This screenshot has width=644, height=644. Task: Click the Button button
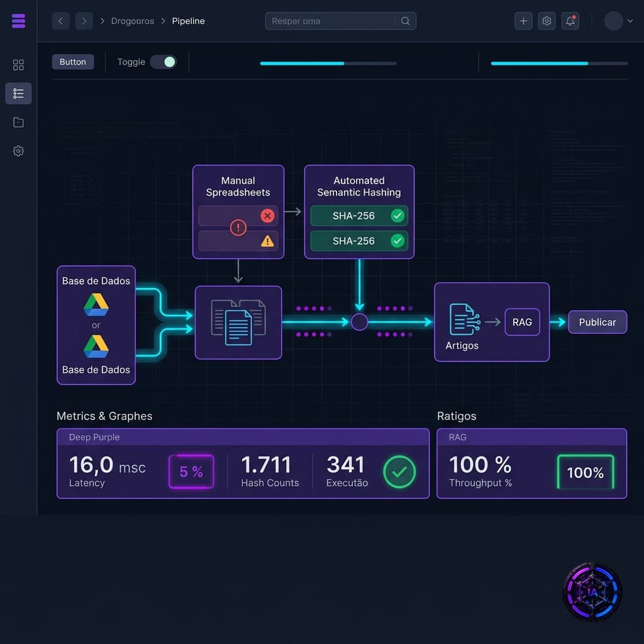[73, 62]
